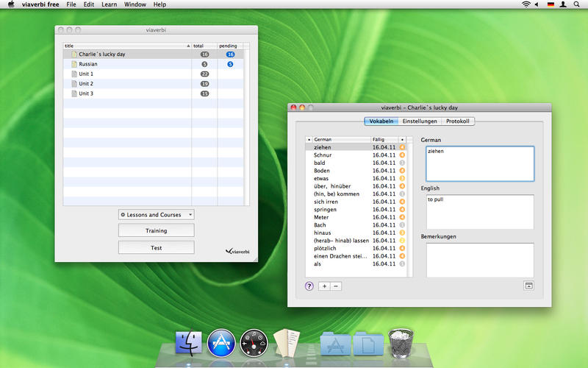Viewport: 588px width, 368px height.
Task: Click the Training button
Action: click(157, 230)
